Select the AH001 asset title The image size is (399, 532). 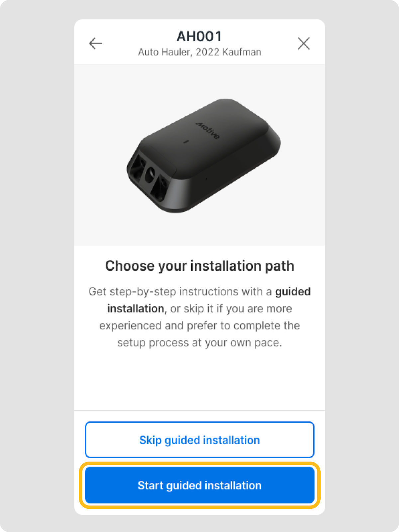tap(199, 37)
